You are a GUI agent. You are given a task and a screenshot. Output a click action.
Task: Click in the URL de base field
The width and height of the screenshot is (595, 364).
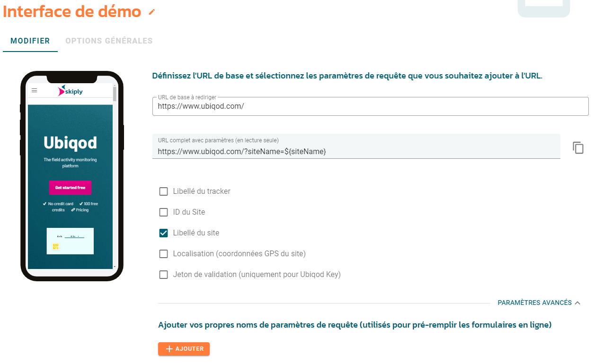tap(371, 106)
